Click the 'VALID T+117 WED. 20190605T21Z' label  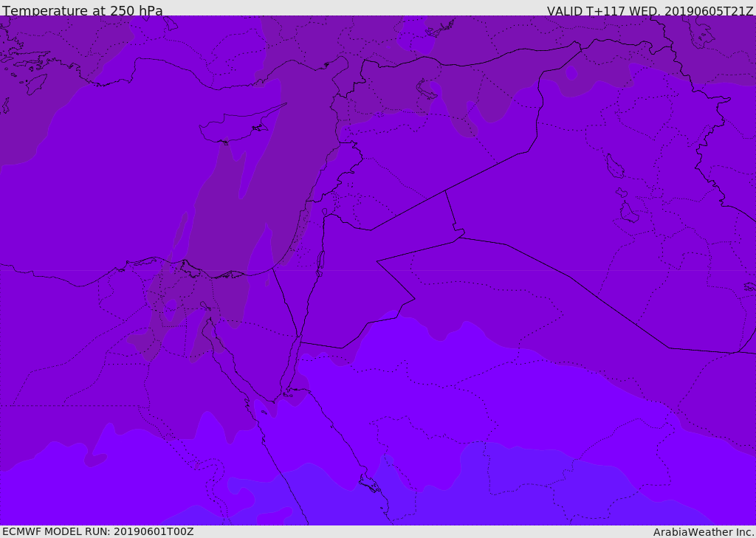click(650, 10)
